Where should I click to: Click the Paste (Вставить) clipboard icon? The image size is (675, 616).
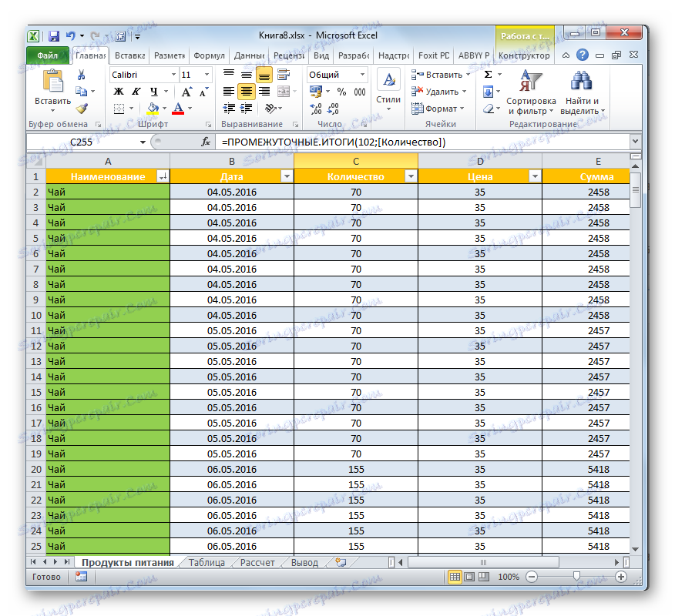pyautogui.click(x=53, y=82)
